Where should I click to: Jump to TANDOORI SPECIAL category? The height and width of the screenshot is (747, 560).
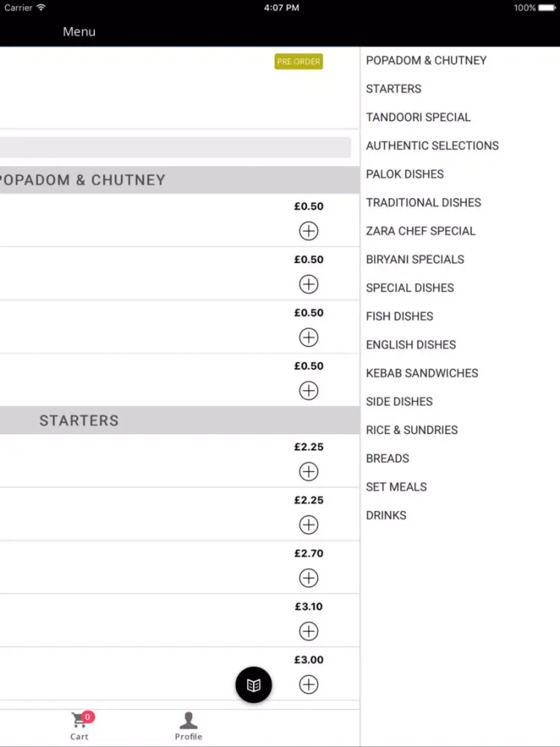point(418,117)
